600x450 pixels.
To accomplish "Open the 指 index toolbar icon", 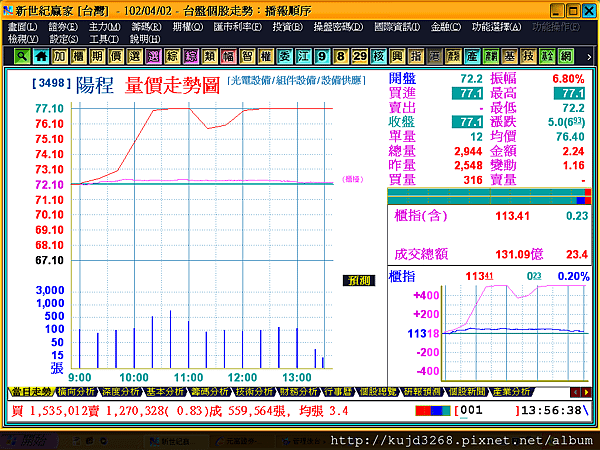I will pyautogui.click(x=416, y=57).
